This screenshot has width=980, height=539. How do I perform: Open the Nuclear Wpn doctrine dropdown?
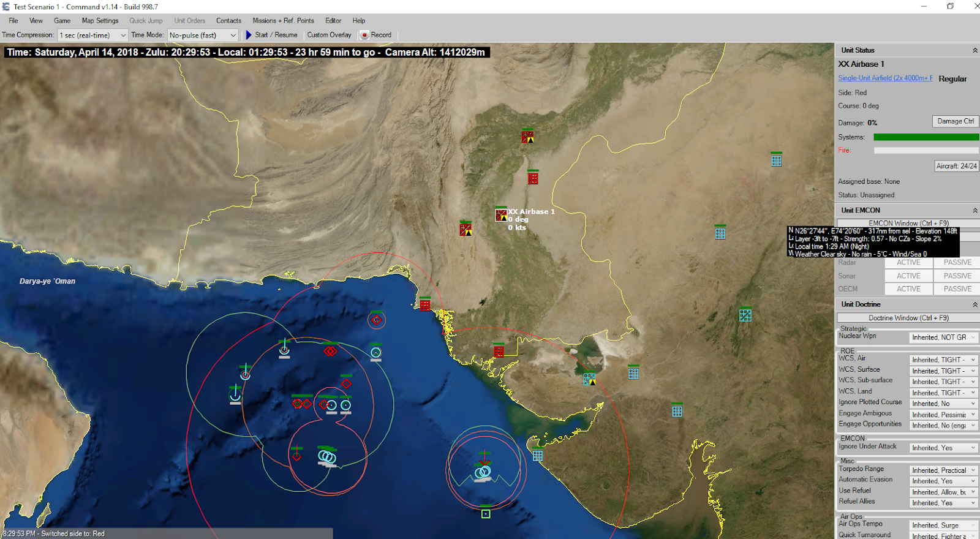click(943, 337)
